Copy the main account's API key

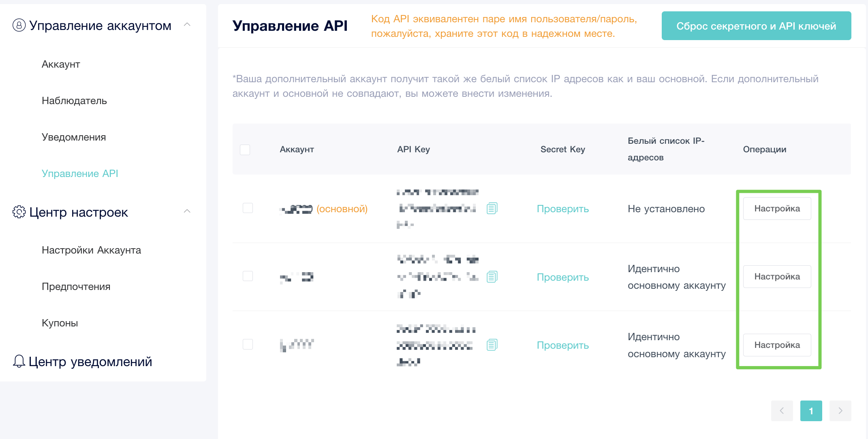click(492, 208)
